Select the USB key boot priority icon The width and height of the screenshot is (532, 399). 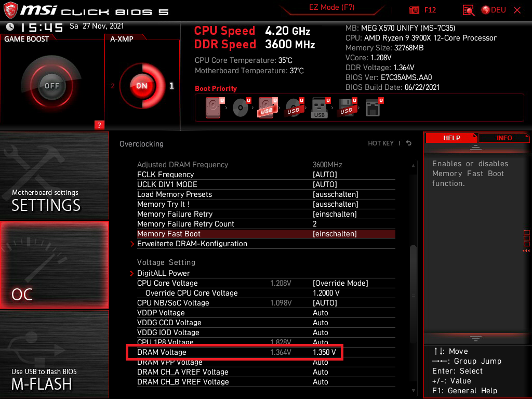[x=321, y=108]
